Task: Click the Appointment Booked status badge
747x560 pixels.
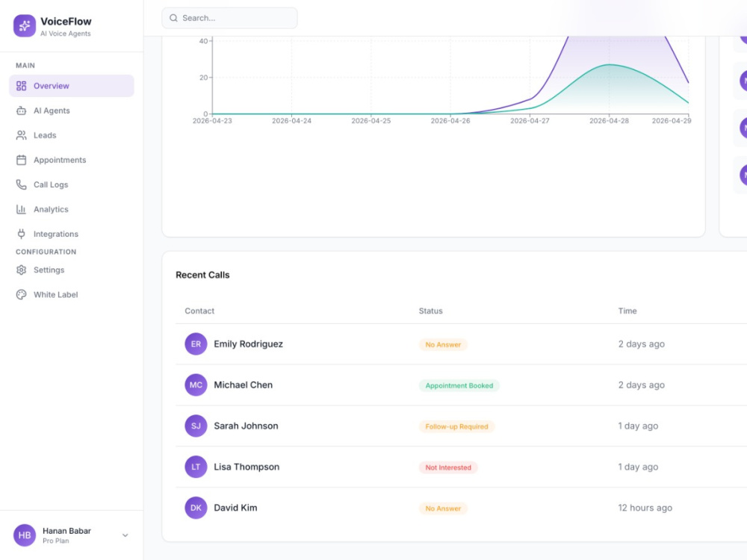Action: (459, 385)
